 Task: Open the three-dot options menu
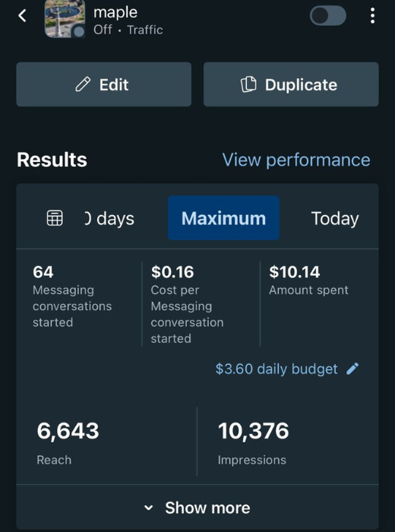point(372,16)
